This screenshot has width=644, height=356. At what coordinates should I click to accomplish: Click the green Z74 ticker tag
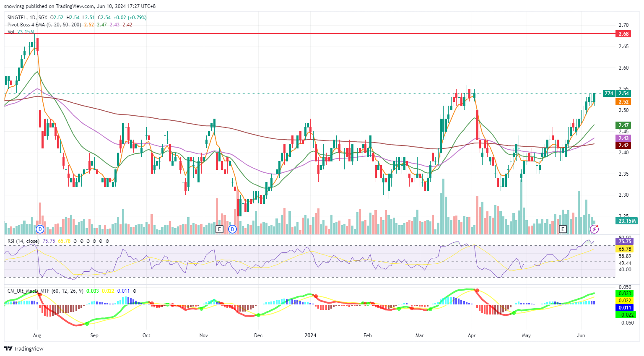click(609, 94)
